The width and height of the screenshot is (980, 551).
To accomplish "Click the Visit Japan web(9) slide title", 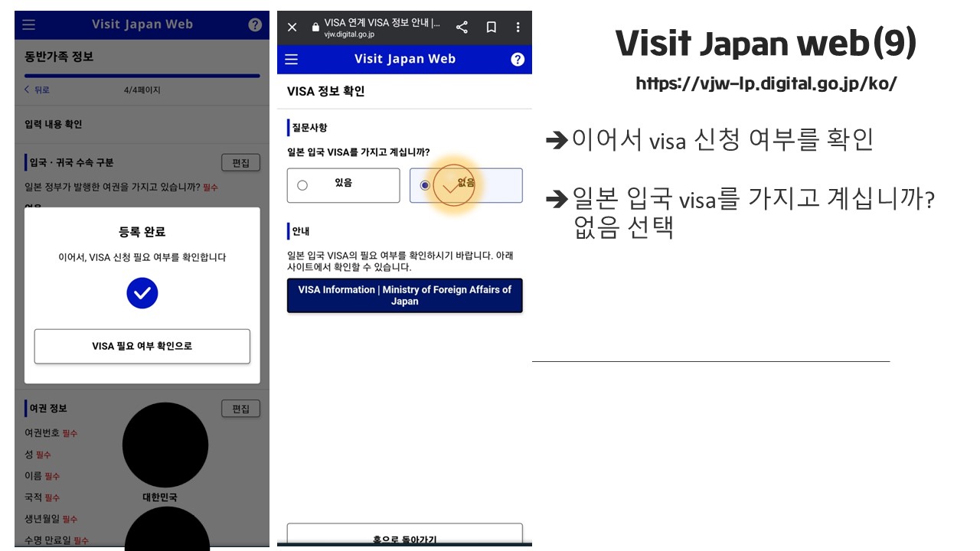I will tap(766, 43).
